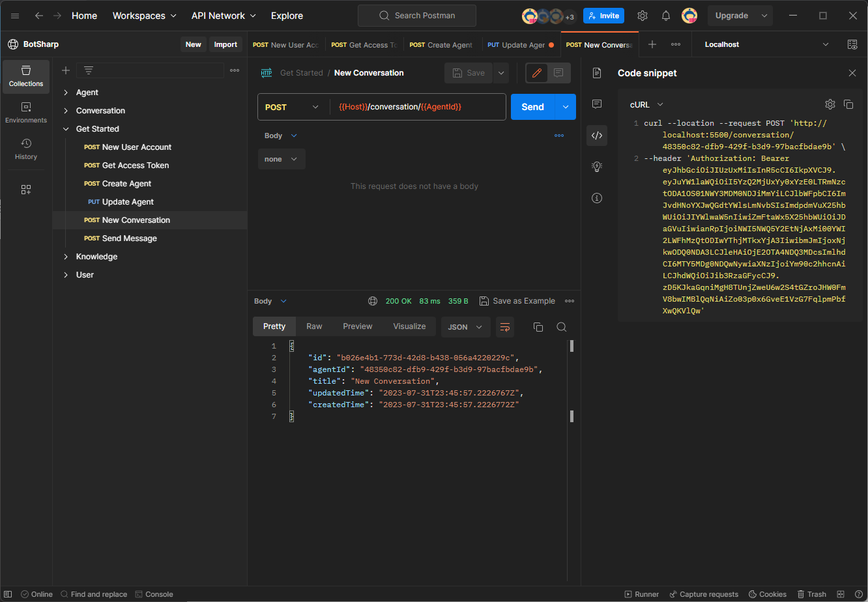Open the notifications bell
The width and height of the screenshot is (868, 602).
pos(666,16)
